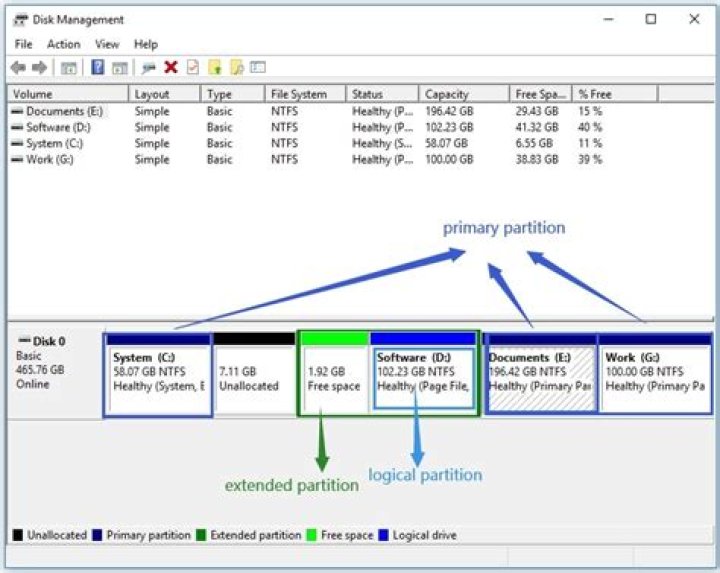Click the Properties checkmark page icon
This screenshot has height=573, width=720.
192,68
